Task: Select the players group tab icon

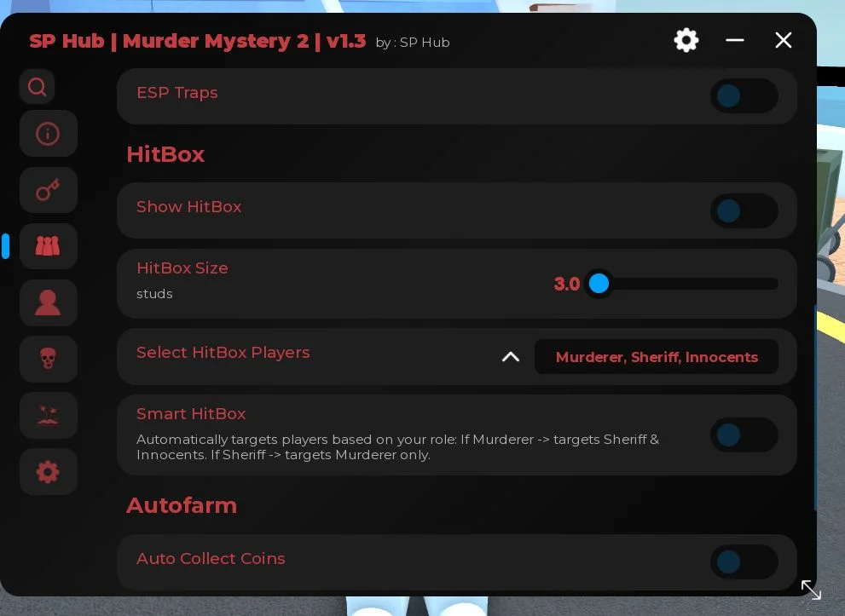Action: 48,246
